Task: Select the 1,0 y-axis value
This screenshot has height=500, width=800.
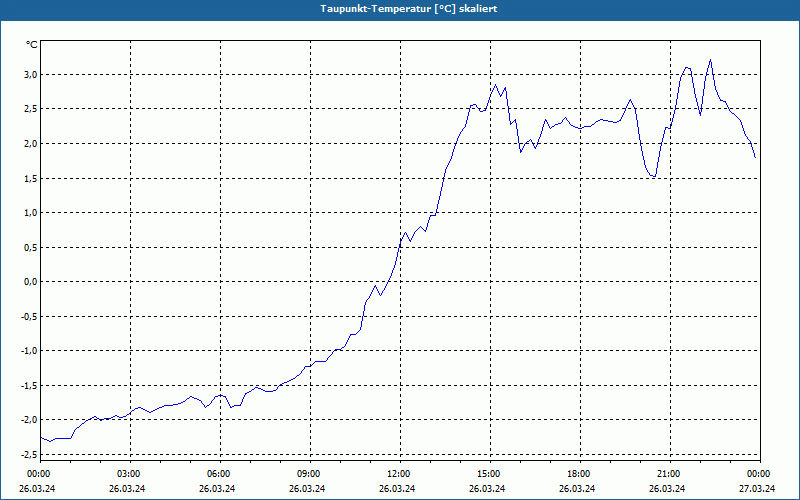Action: pyautogui.click(x=31, y=213)
